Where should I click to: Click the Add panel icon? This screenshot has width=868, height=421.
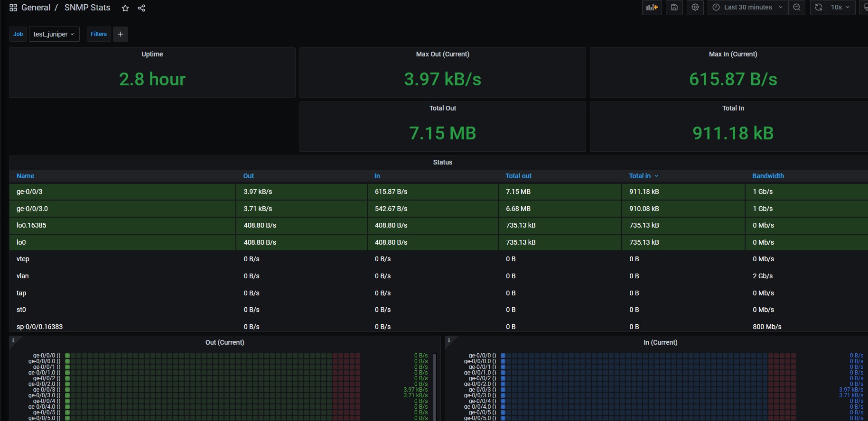click(x=652, y=8)
